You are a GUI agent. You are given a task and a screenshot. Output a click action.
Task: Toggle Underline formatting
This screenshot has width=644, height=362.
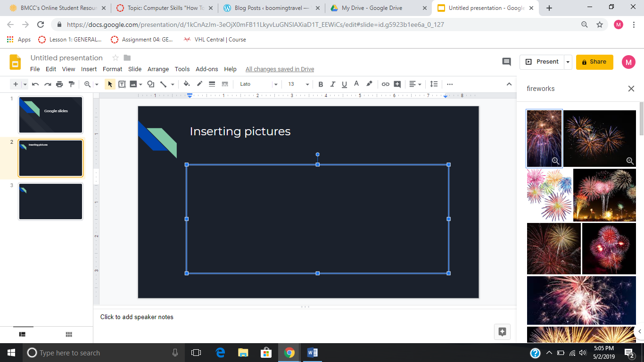pos(344,84)
